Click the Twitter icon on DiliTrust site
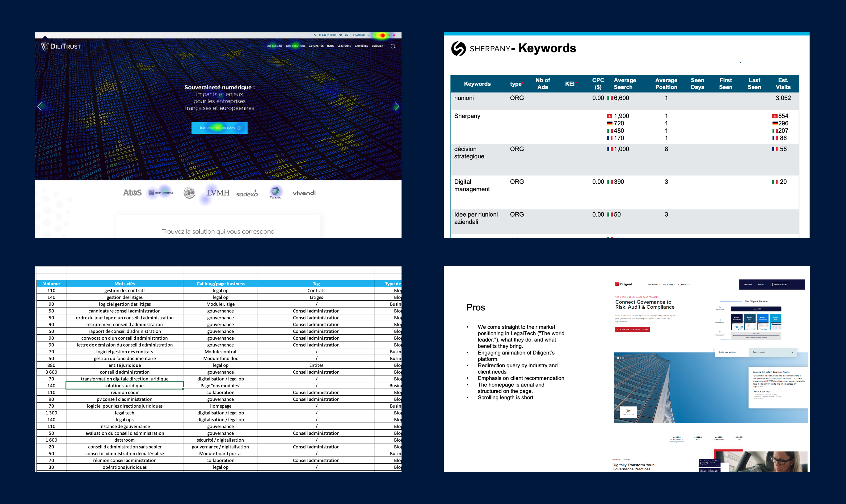Viewport: 846px width, 504px height. pyautogui.click(x=340, y=35)
